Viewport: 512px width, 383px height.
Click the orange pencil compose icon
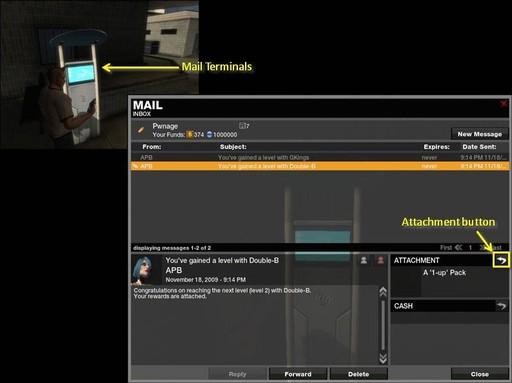pos(141,130)
